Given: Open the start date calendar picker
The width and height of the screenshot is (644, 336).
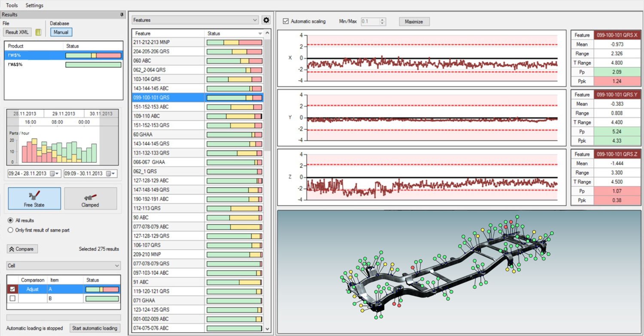Looking at the screenshot, I should (x=55, y=173).
